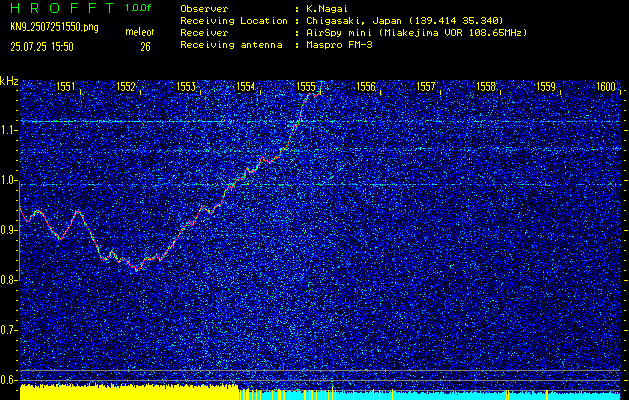Screen dimensions: 629x400
Task: Click the 1600 time marker
Action: (x=606, y=86)
